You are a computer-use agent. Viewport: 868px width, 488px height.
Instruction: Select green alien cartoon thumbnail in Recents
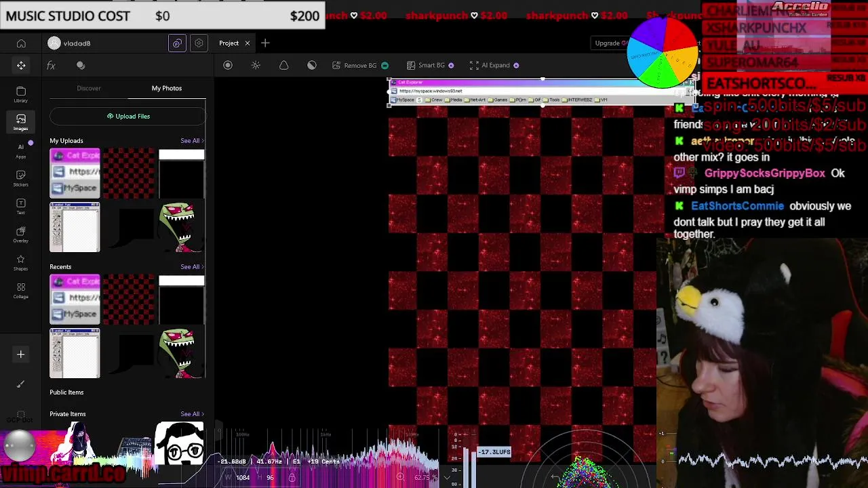pos(181,353)
